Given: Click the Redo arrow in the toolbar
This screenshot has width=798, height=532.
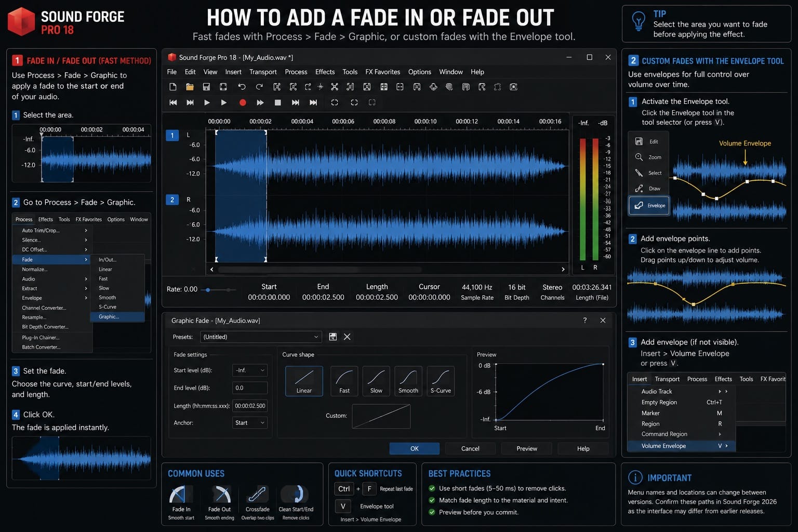Looking at the screenshot, I should pyautogui.click(x=259, y=87).
